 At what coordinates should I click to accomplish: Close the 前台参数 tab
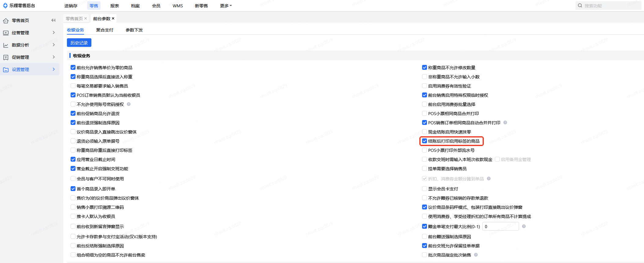113,18
